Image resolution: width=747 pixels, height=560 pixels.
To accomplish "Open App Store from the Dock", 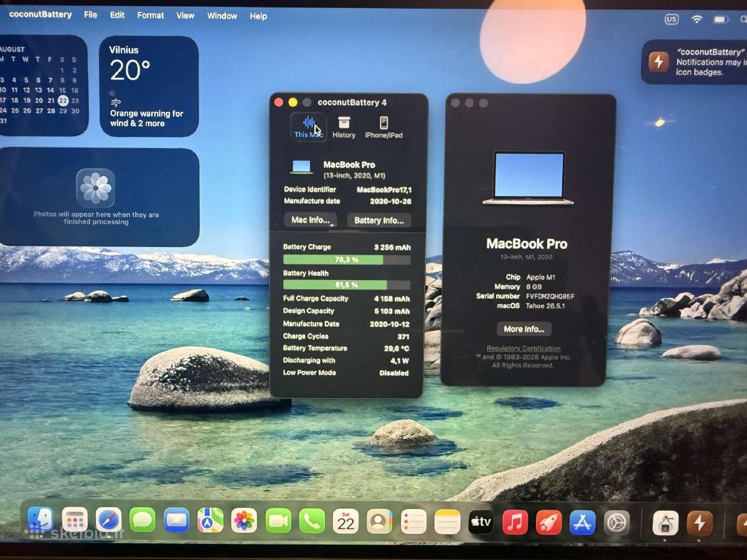I will (x=583, y=523).
